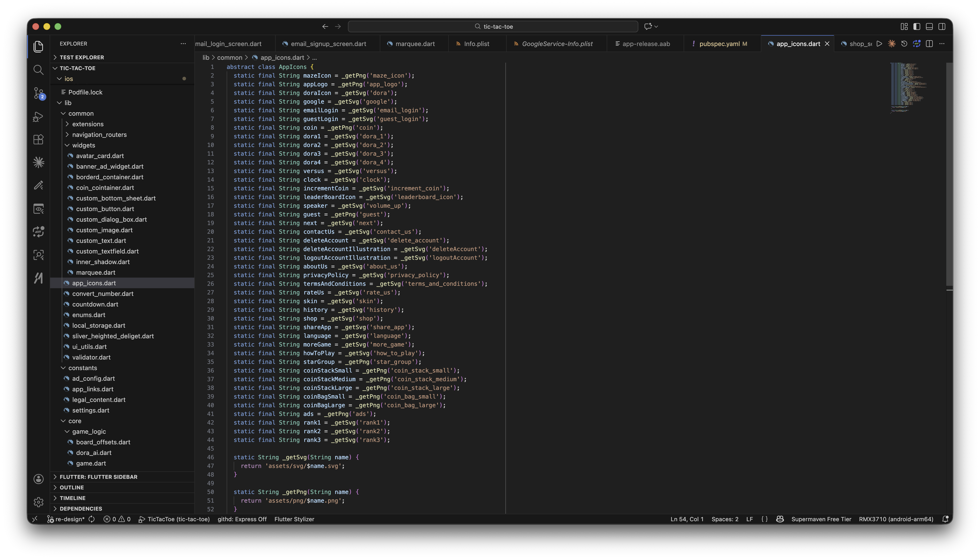Collapse the TIC-TAC-TOE root folder

122,68
